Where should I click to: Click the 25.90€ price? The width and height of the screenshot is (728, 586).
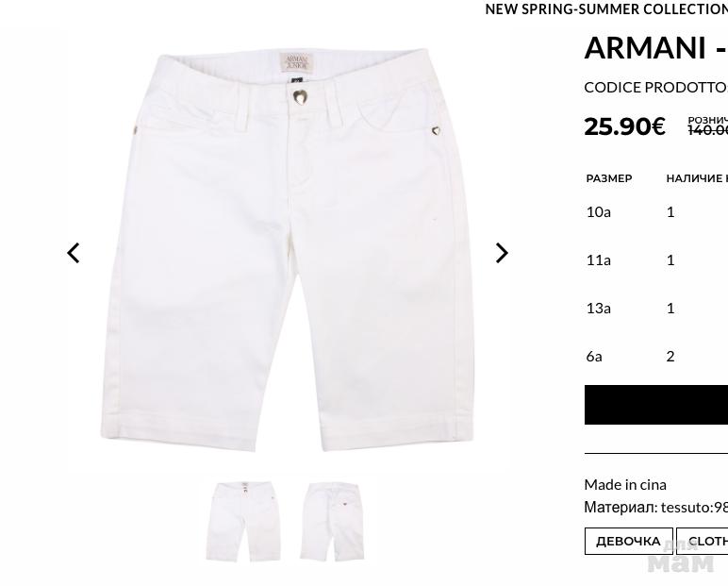(x=624, y=126)
